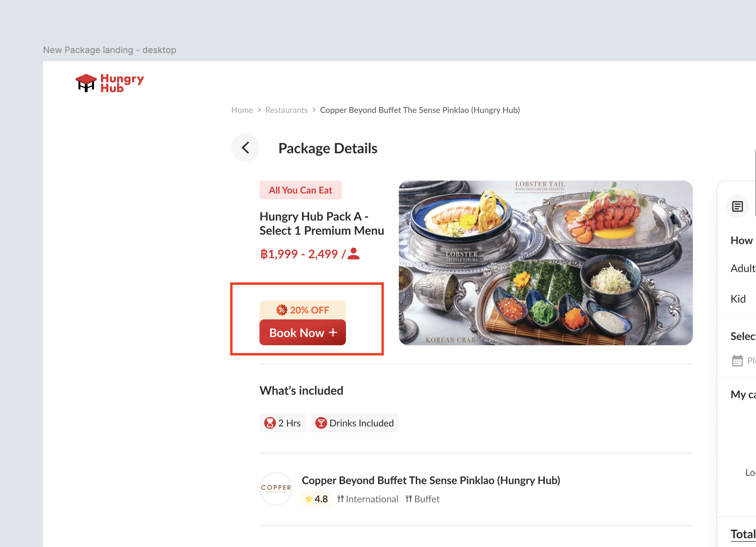Click the calendar icon in the side panel

click(x=737, y=361)
